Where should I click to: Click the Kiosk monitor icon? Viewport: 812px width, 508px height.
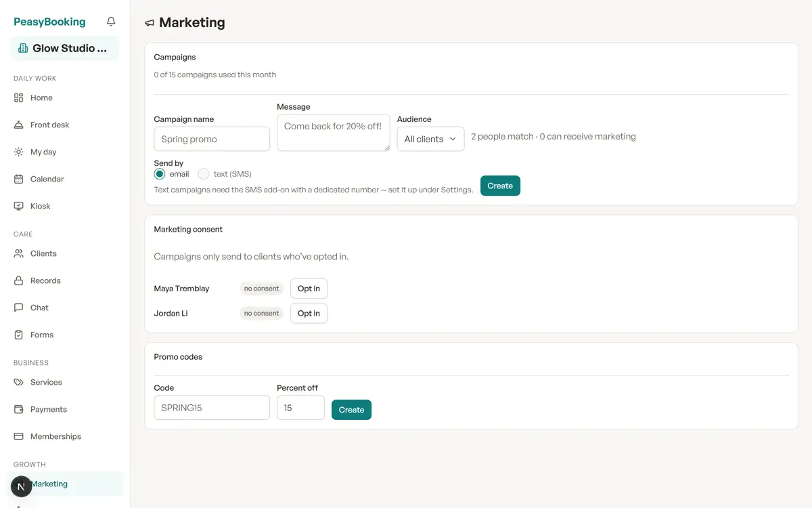19,206
